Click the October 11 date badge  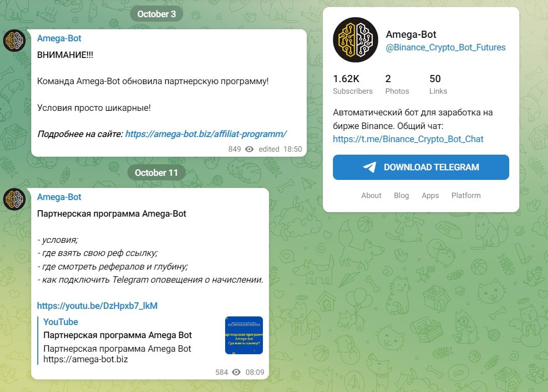pyautogui.click(x=156, y=173)
